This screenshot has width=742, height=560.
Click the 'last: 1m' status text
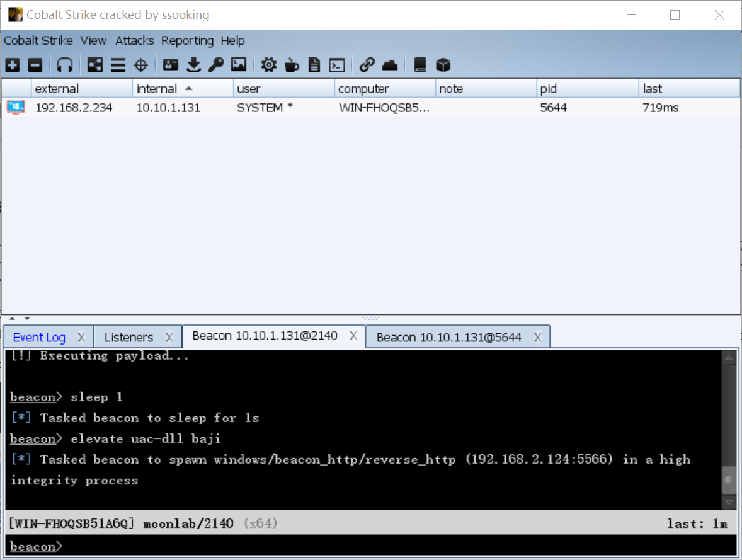coord(697,523)
